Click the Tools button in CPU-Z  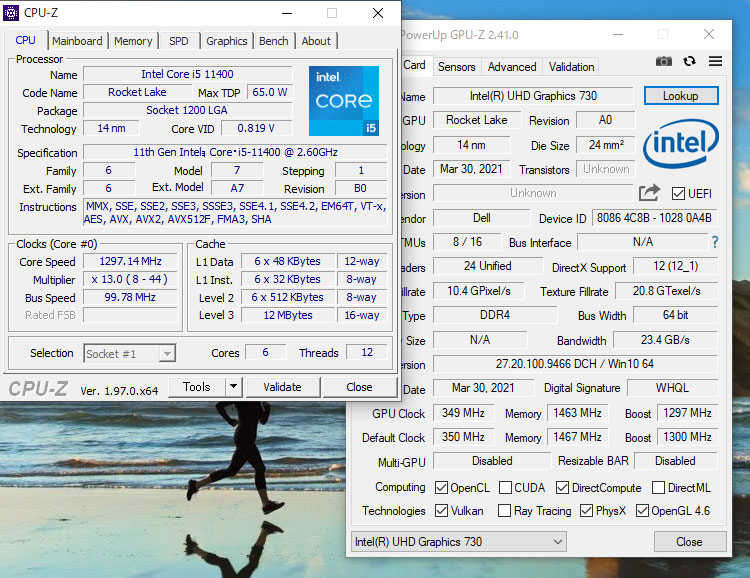(197, 387)
